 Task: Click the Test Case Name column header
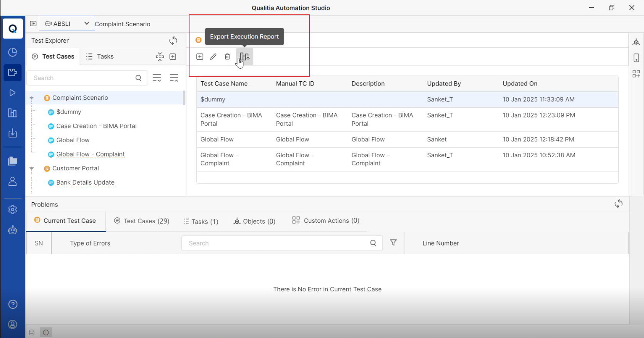pyautogui.click(x=224, y=84)
